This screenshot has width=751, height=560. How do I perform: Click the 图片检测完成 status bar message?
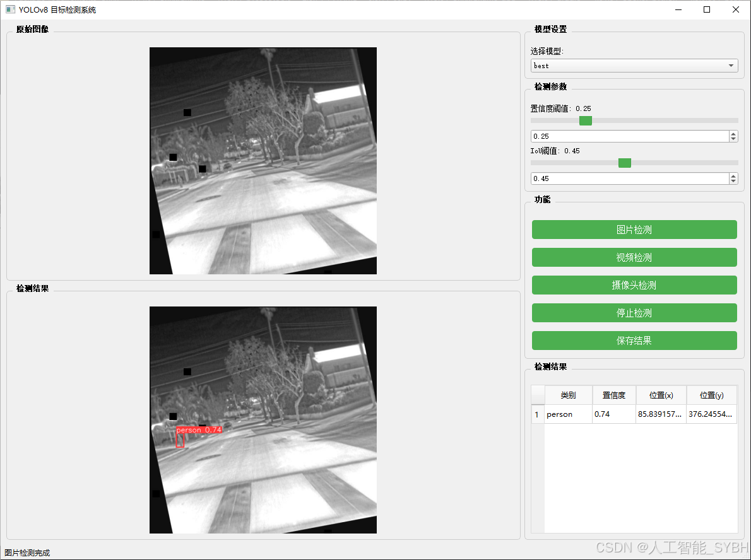[x=27, y=553]
